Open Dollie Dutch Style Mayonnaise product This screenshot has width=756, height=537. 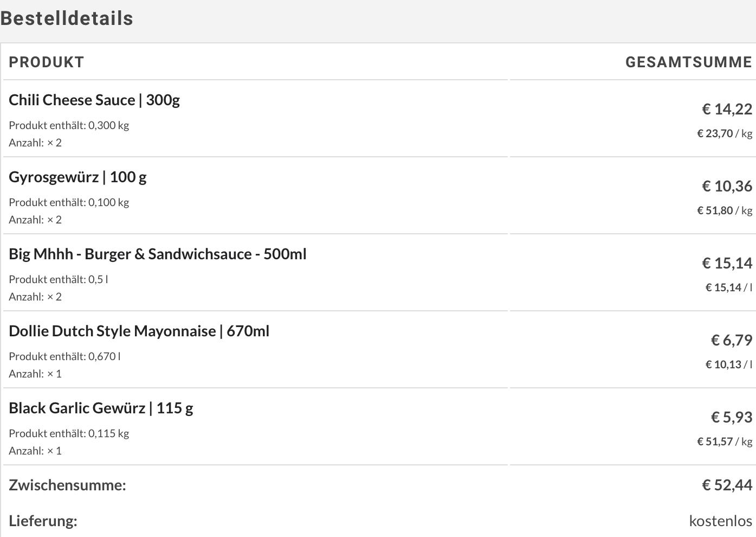pos(139,331)
